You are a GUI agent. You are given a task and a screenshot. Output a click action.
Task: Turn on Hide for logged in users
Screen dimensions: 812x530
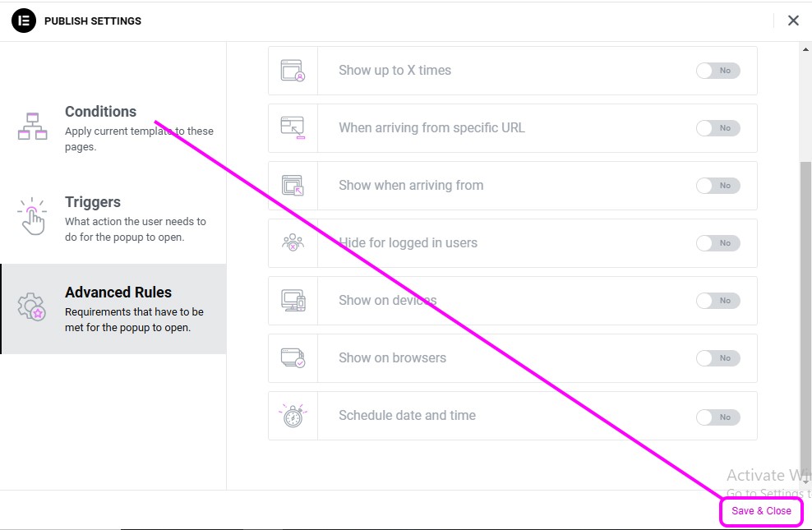pos(717,242)
